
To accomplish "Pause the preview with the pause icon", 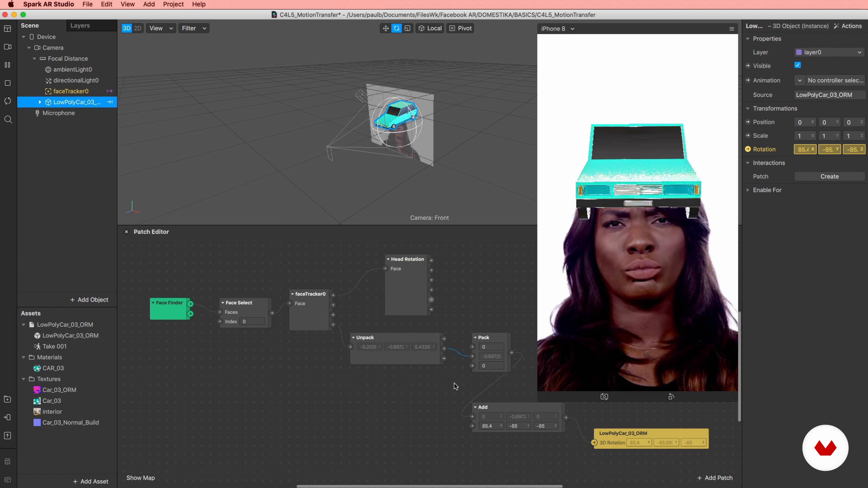I will pyautogui.click(x=7, y=65).
